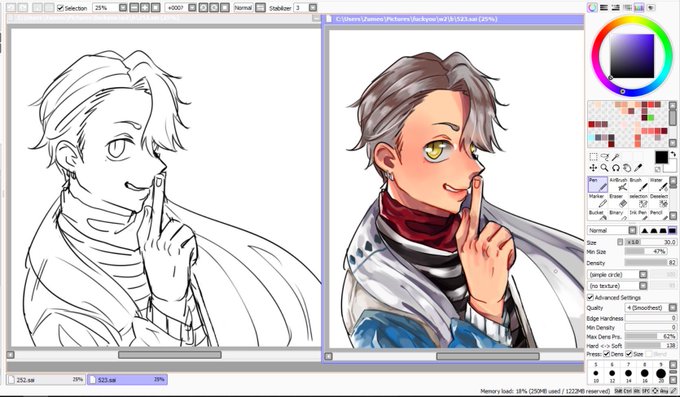Switch to the 523.sai document tab

pyautogui.click(x=127, y=380)
